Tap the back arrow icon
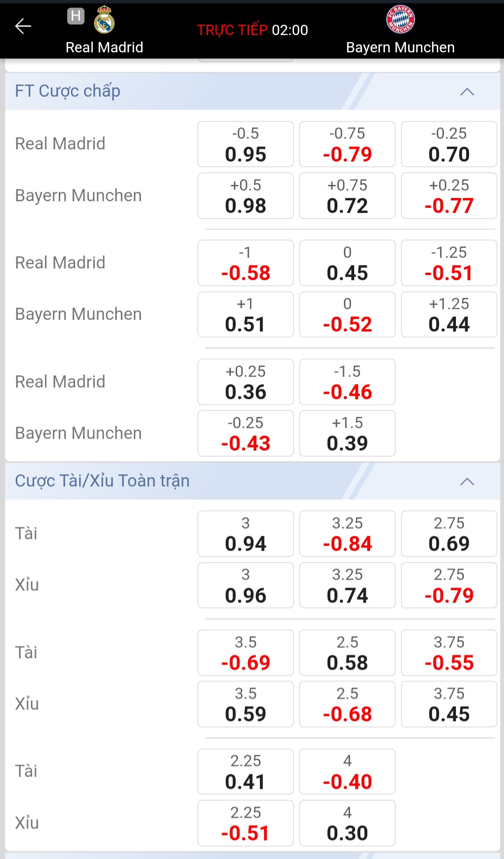Screen dimensions: 504x859 (23, 26)
